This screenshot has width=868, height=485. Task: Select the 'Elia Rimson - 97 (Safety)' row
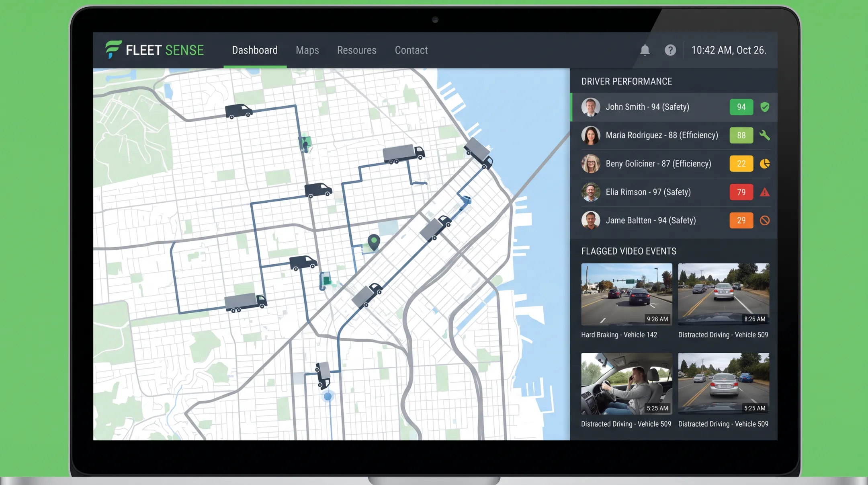coord(674,192)
